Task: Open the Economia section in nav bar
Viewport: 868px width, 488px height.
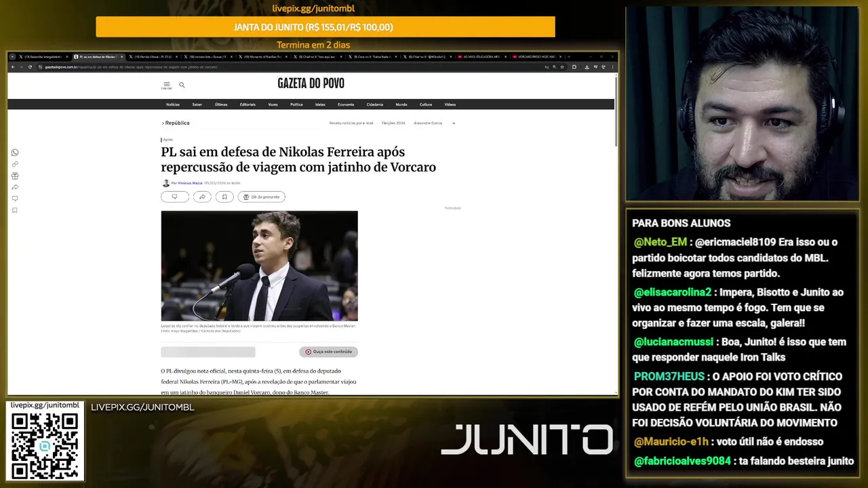Action: click(346, 104)
